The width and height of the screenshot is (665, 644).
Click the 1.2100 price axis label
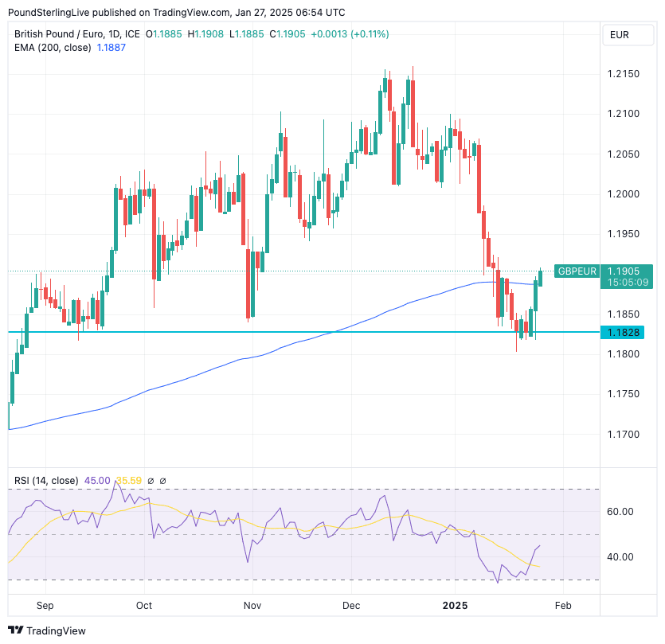(x=623, y=114)
